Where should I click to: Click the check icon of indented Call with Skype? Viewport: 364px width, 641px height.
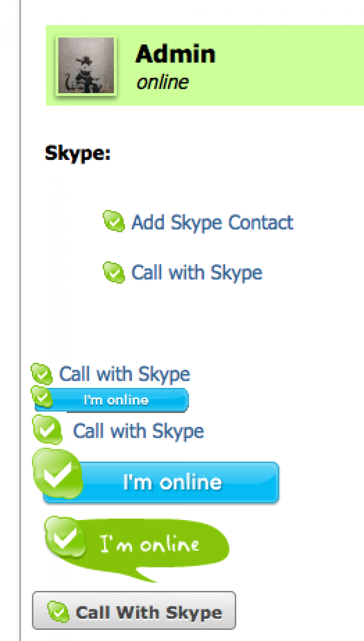pyautogui.click(x=114, y=272)
